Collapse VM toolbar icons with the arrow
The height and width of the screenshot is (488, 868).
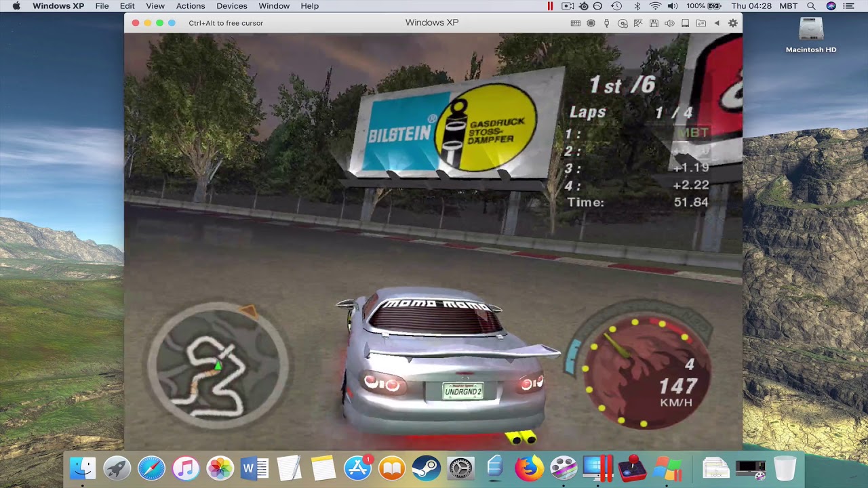[x=717, y=23]
